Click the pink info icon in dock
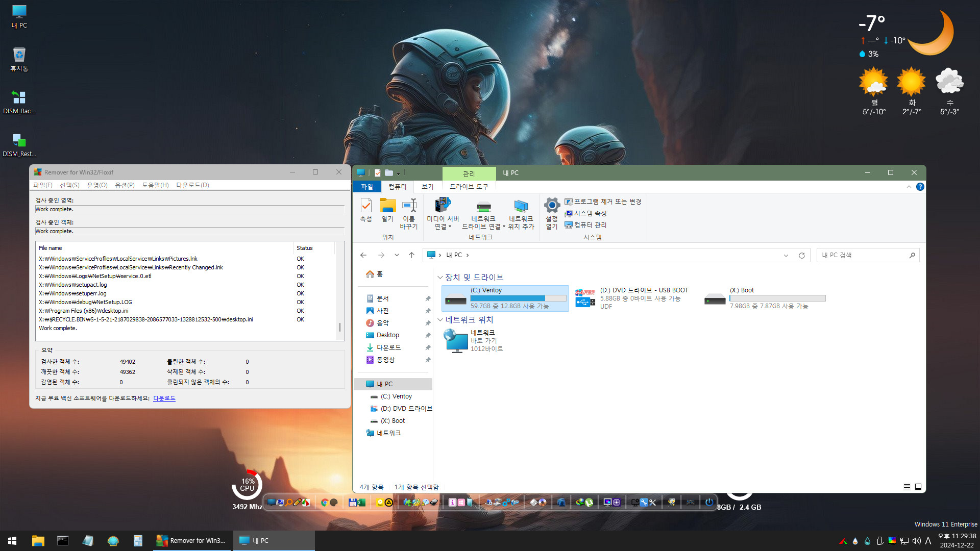980x551 pixels. click(x=452, y=503)
